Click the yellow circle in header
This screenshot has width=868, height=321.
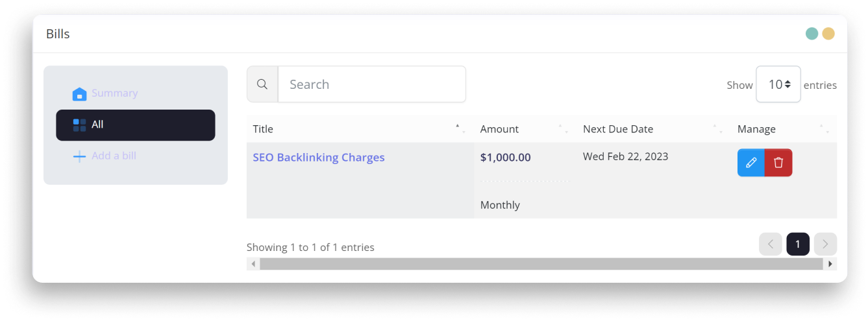click(828, 34)
